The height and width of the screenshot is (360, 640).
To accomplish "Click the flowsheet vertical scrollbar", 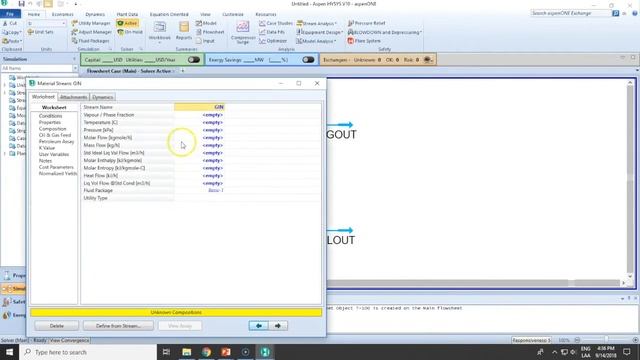I will coord(630,180).
